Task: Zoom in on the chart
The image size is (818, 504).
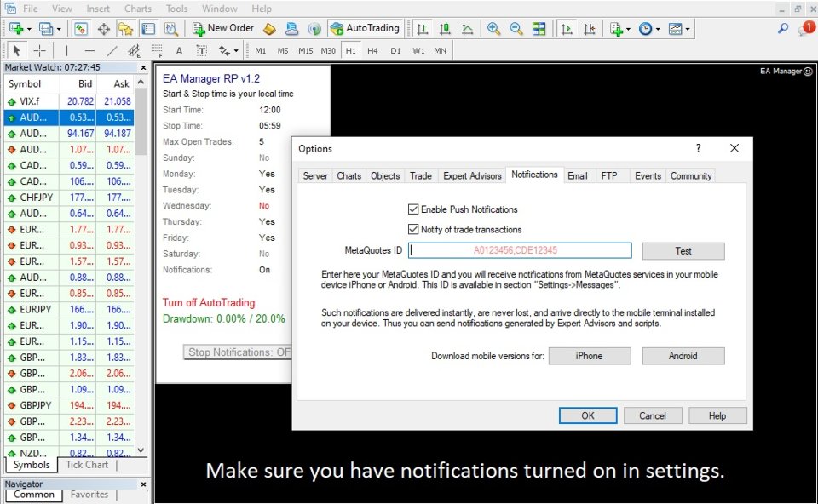Action: [x=493, y=29]
